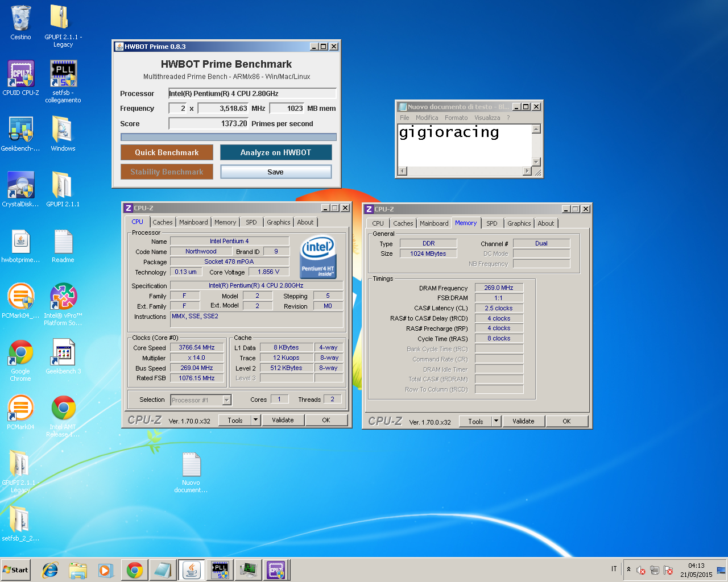Click the Code Name value Northwood
Viewport: 728px width, 582px height.
[x=201, y=251]
